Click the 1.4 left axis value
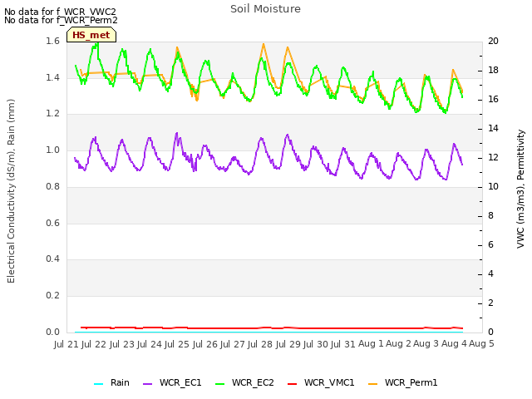 coord(52,77)
